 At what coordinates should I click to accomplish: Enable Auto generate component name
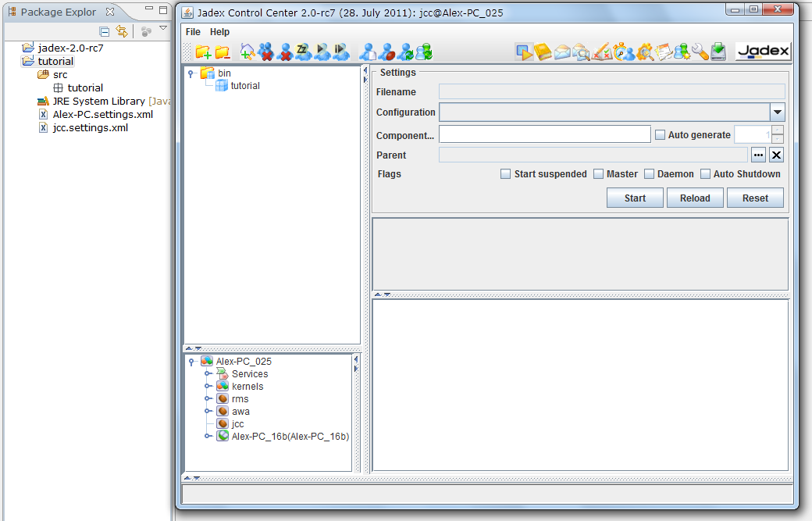point(660,134)
